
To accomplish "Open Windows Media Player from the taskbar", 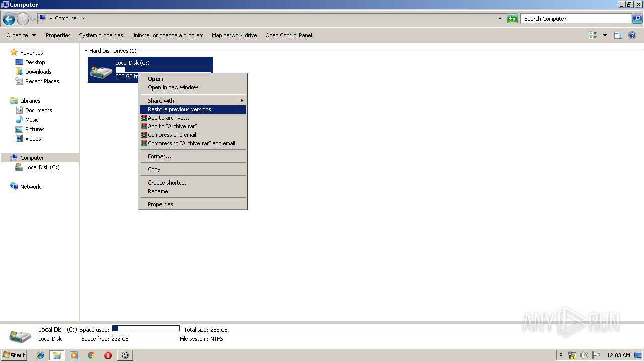I will 74,355.
